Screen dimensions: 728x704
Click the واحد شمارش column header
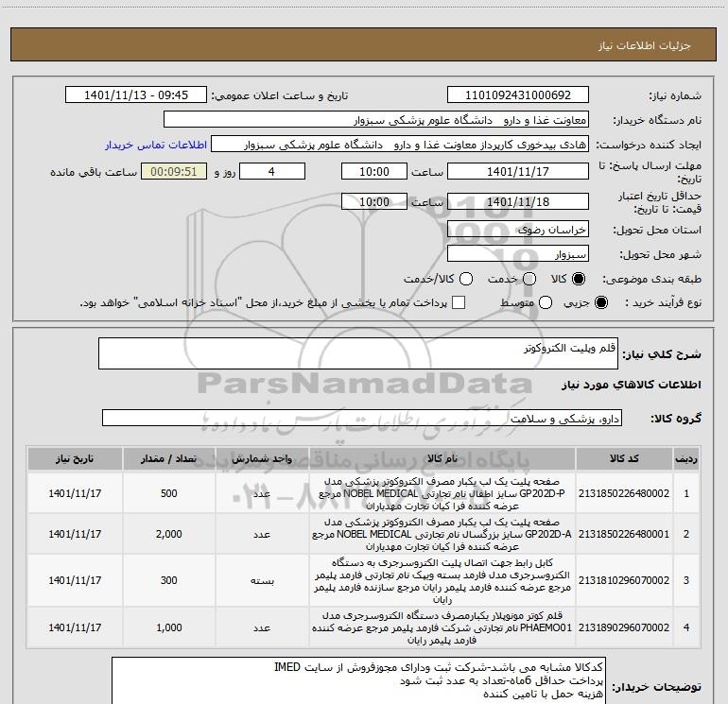click(x=262, y=459)
